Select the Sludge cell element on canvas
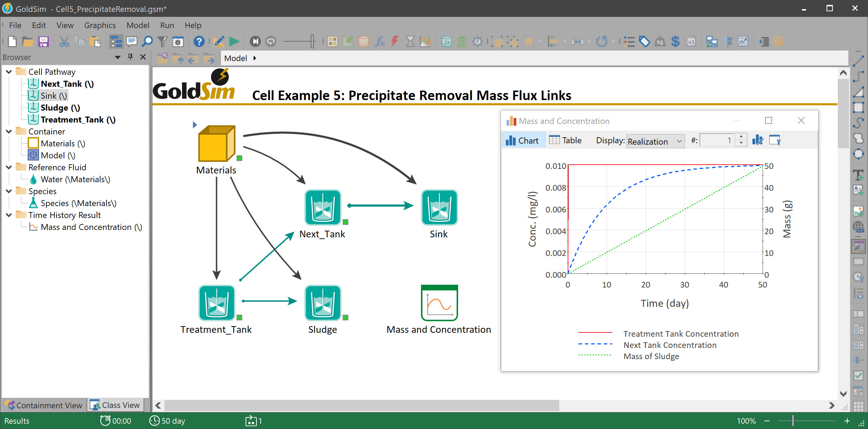Image resolution: width=868 pixels, height=429 pixels. [323, 303]
